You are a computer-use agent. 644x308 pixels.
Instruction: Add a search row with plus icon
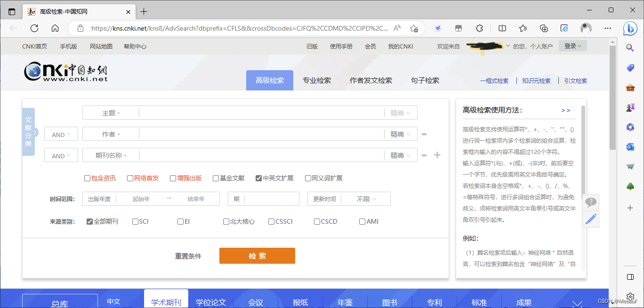coord(437,155)
